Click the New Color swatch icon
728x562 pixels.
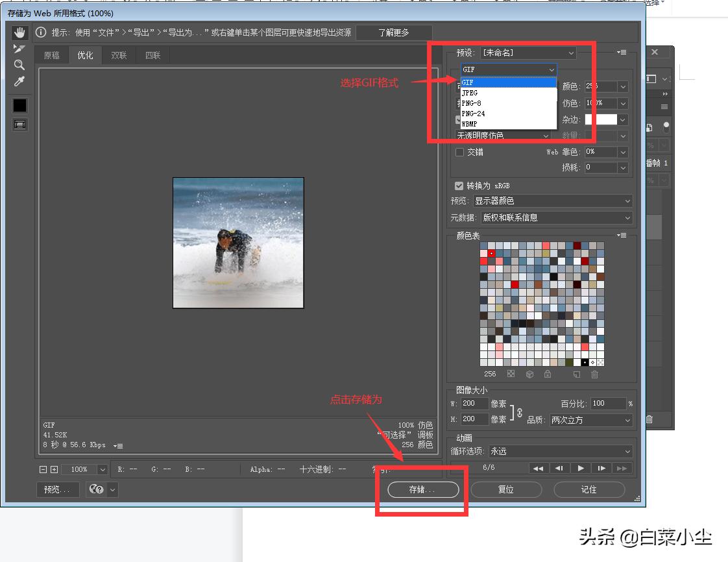(x=577, y=374)
